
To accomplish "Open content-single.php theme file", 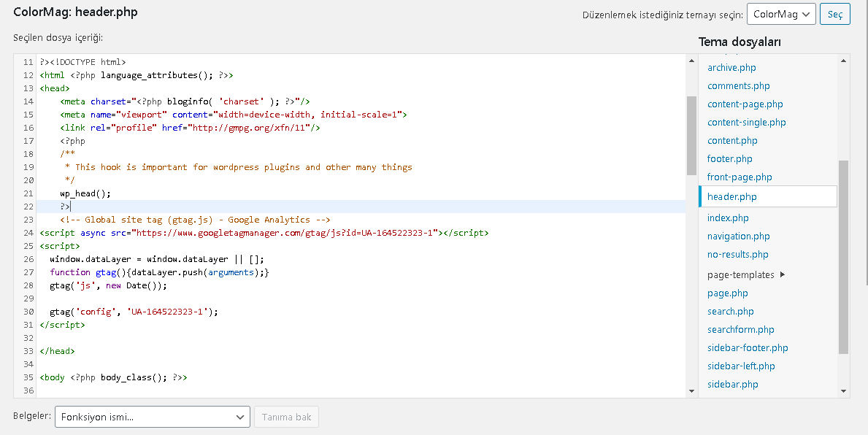I will [746, 123].
